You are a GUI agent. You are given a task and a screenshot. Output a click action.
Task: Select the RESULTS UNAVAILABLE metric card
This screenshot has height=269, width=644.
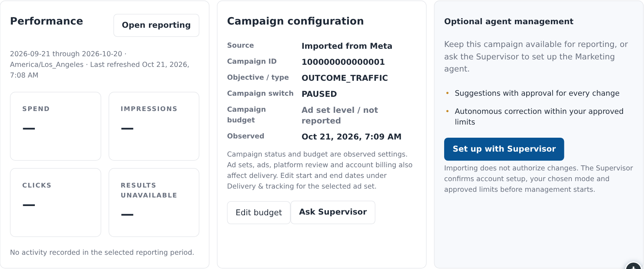(x=154, y=202)
